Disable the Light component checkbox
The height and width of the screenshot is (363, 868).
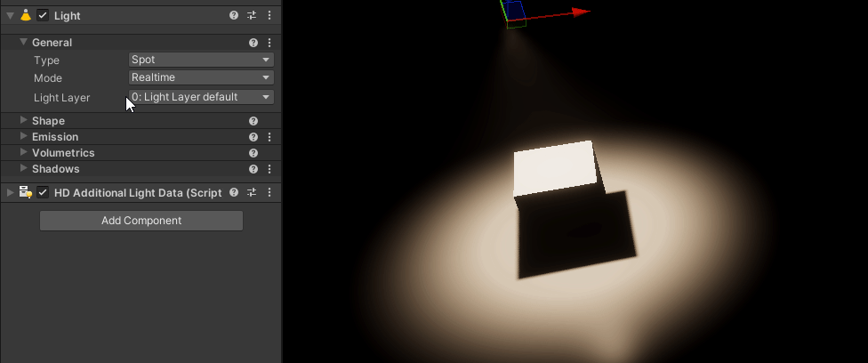(43, 15)
